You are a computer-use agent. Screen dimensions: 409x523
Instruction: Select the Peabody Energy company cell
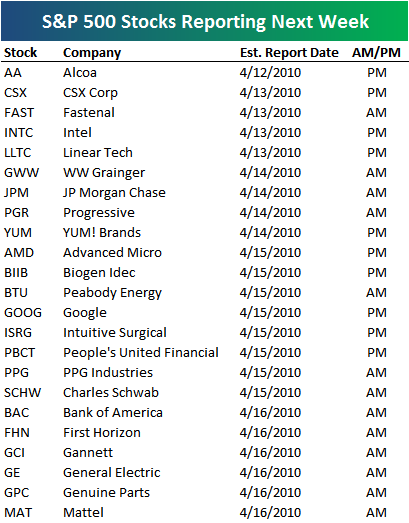click(x=112, y=293)
